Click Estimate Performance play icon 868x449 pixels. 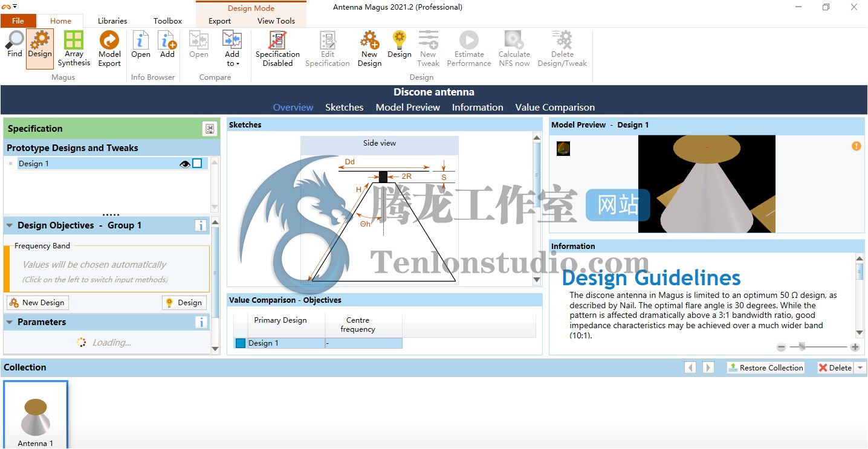(468, 40)
